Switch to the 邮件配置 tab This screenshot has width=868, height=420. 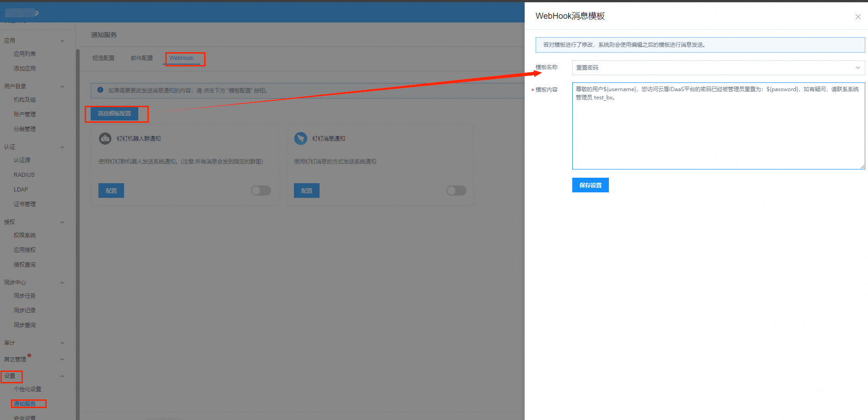142,58
